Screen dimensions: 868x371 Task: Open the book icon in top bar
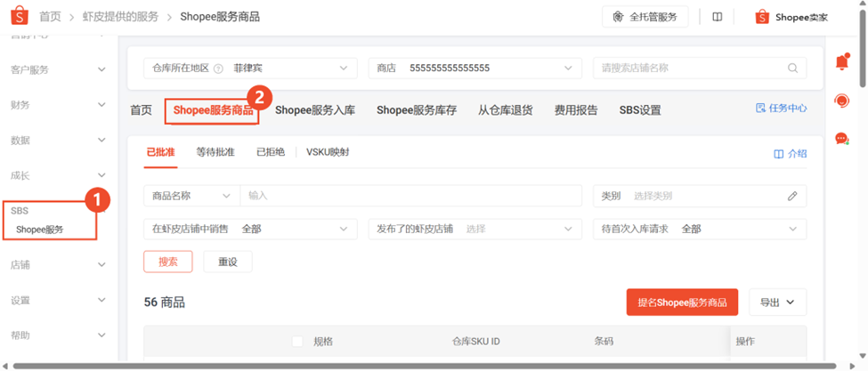(x=717, y=17)
